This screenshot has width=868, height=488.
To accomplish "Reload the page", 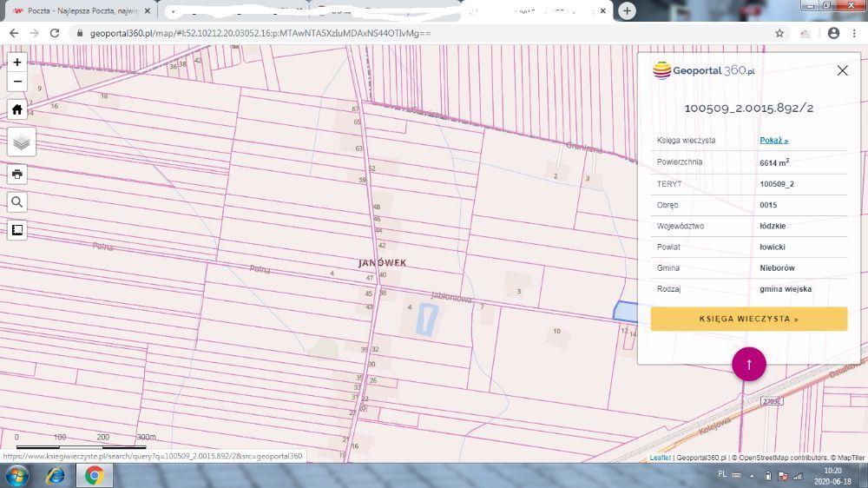I will (x=55, y=33).
